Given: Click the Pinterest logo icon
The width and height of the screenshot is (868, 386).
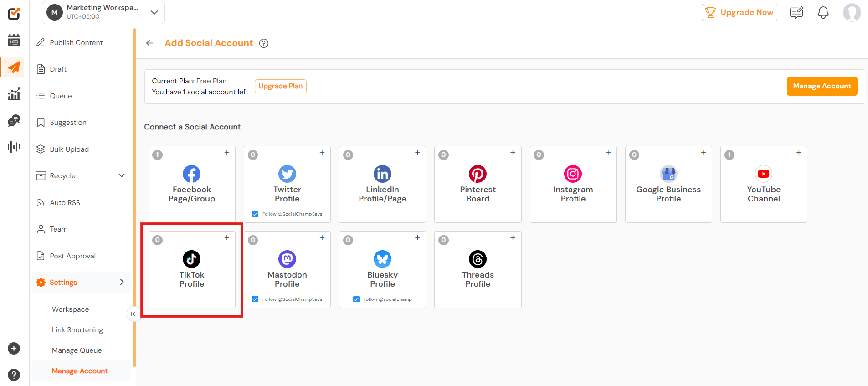Looking at the screenshot, I should pos(478,174).
